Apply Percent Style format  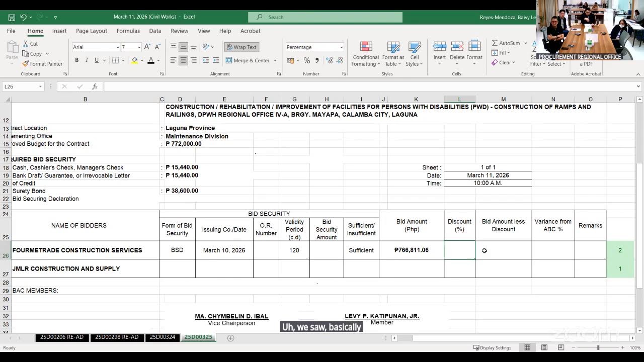coord(306,60)
